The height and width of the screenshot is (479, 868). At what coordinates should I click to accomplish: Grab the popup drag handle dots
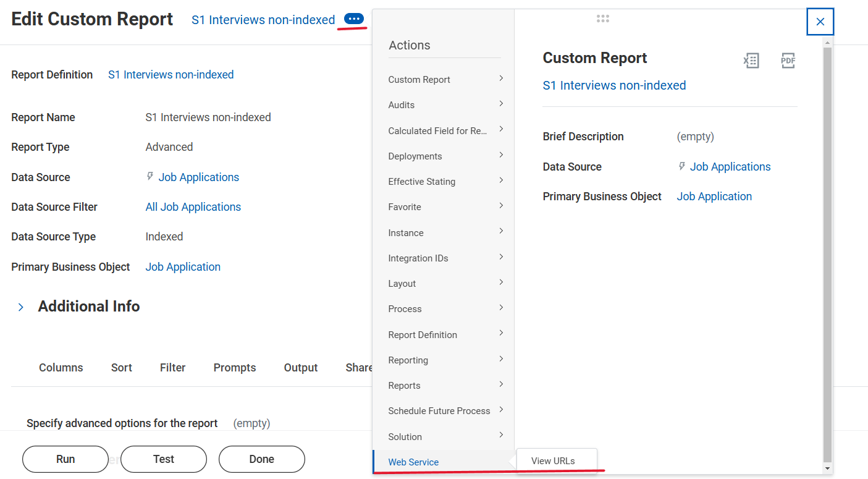(x=603, y=19)
